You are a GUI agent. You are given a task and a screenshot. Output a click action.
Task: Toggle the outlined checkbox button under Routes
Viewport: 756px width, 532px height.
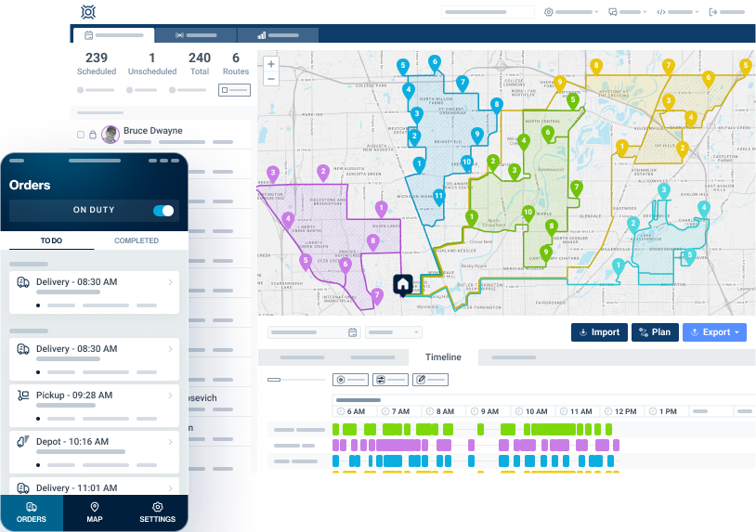pos(234,90)
